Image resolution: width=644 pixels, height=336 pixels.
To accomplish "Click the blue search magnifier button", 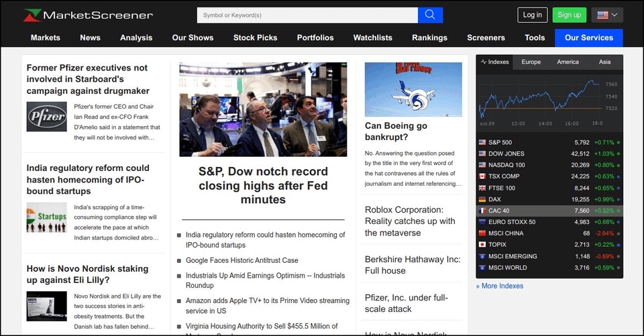I will [x=430, y=15].
